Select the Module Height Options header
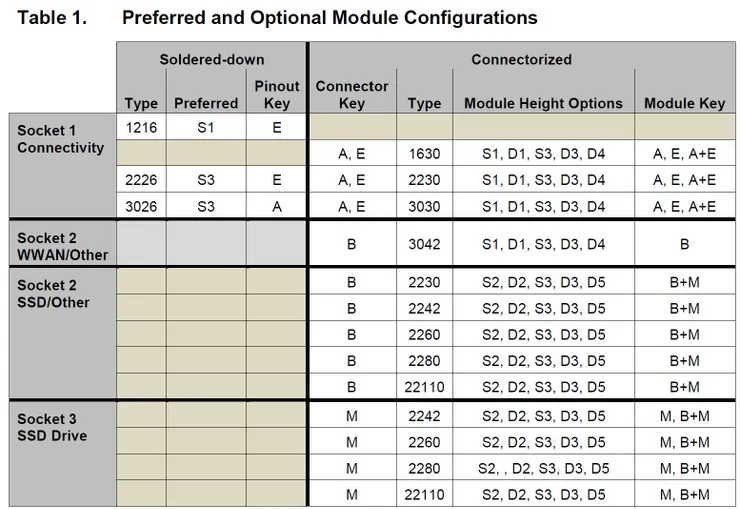The height and width of the screenshot is (509, 740). point(543,103)
